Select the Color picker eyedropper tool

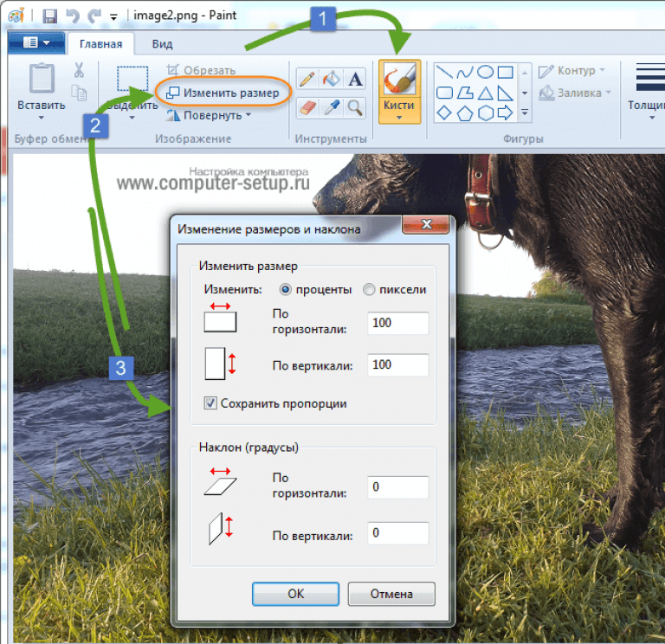[332, 107]
